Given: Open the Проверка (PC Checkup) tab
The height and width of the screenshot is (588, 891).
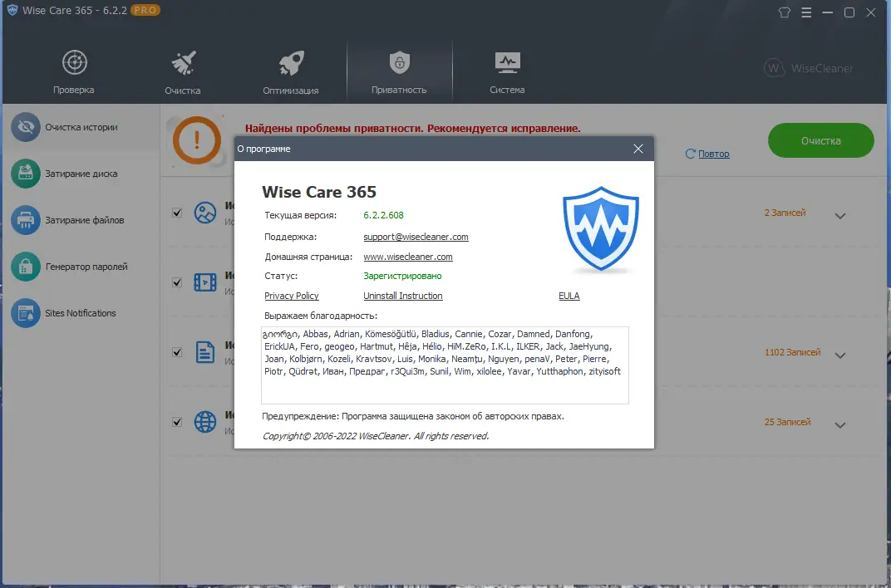Looking at the screenshot, I should click(x=74, y=71).
